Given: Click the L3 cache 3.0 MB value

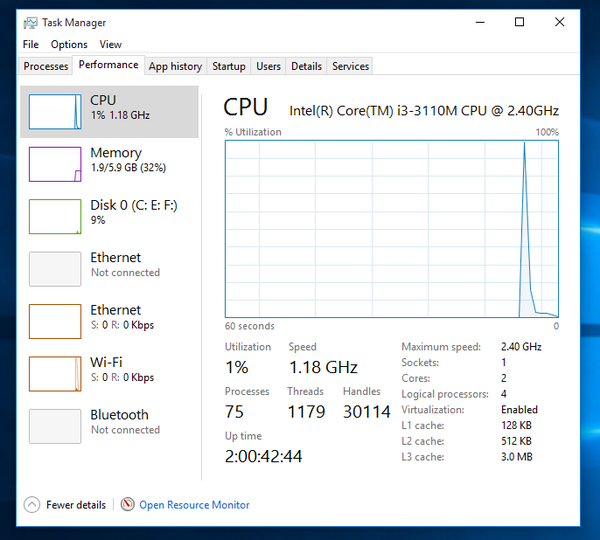Looking at the screenshot, I should point(517,457).
